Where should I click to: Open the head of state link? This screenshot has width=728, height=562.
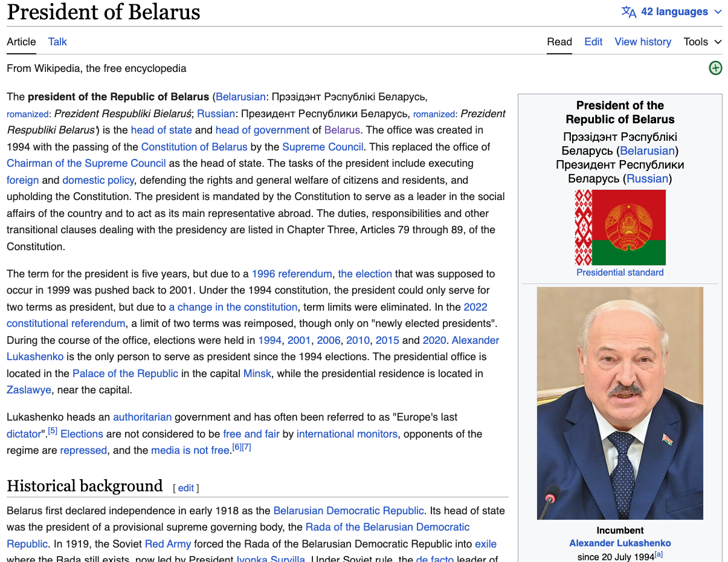[161, 130]
